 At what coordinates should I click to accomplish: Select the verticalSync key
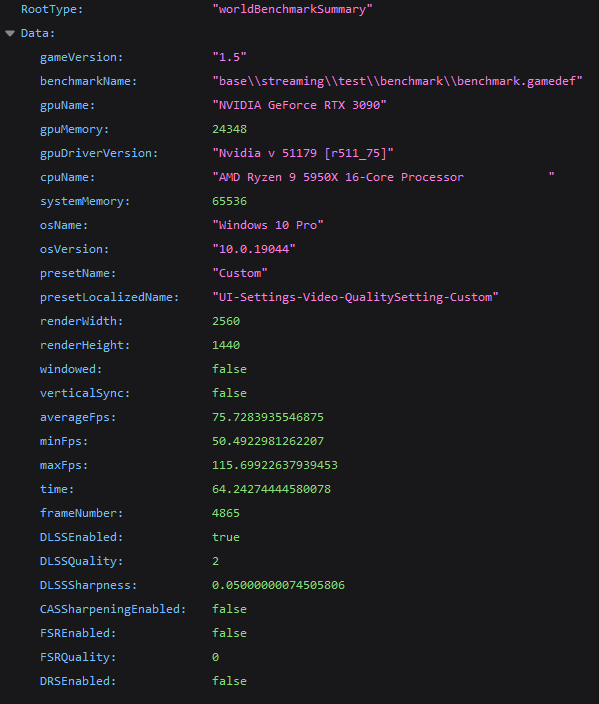pyautogui.click(x=85, y=393)
